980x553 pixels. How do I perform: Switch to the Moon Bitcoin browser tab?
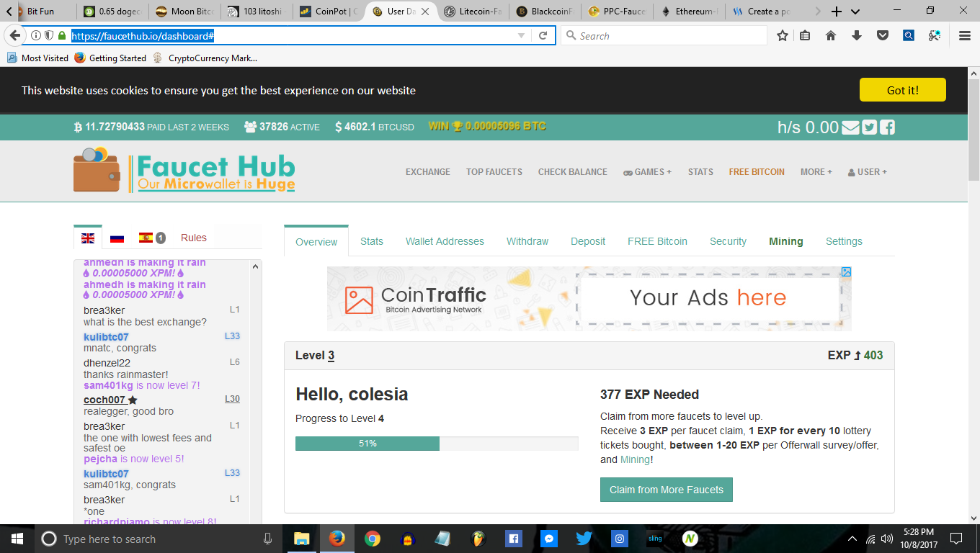coord(184,12)
